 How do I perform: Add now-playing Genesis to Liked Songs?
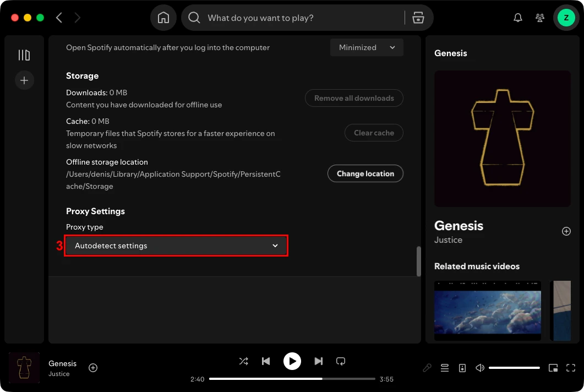click(x=93, y=368)
